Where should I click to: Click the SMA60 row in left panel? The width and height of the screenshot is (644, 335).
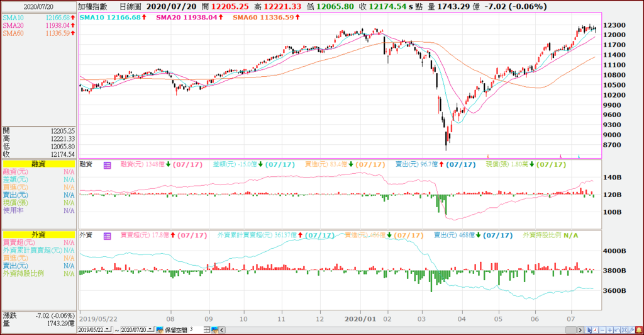(39, 33)
